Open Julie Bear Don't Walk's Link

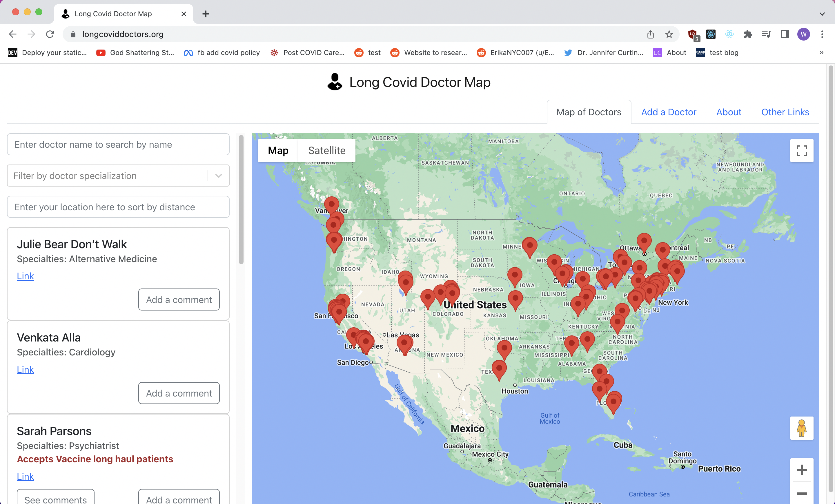(26, 276)
